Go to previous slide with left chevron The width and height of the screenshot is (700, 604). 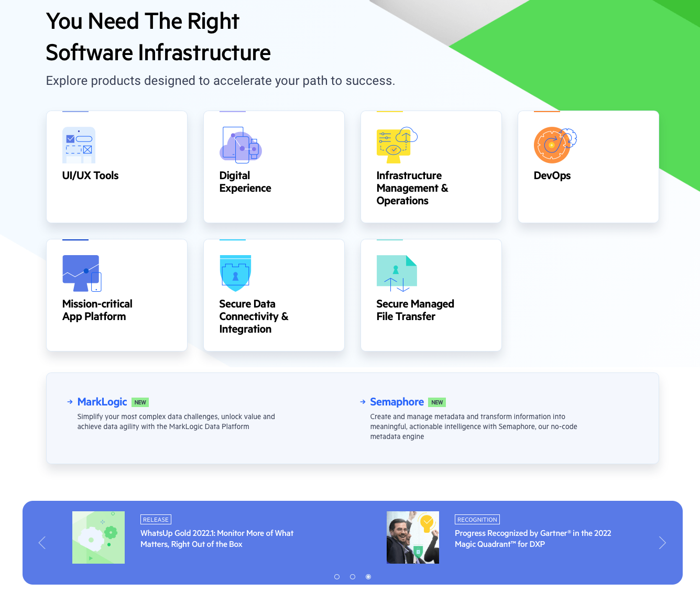point(42,543)
